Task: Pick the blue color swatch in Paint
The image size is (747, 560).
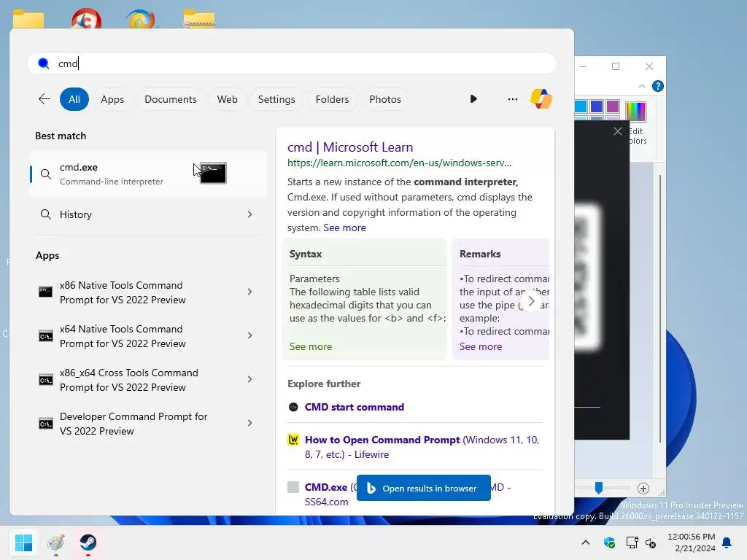Action: click(597, 106)
